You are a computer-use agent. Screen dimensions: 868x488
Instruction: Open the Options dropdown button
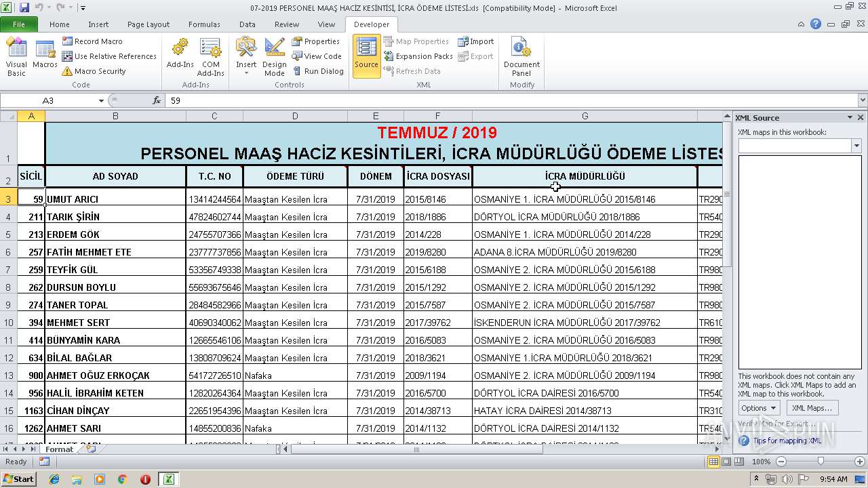coord(759,408)
